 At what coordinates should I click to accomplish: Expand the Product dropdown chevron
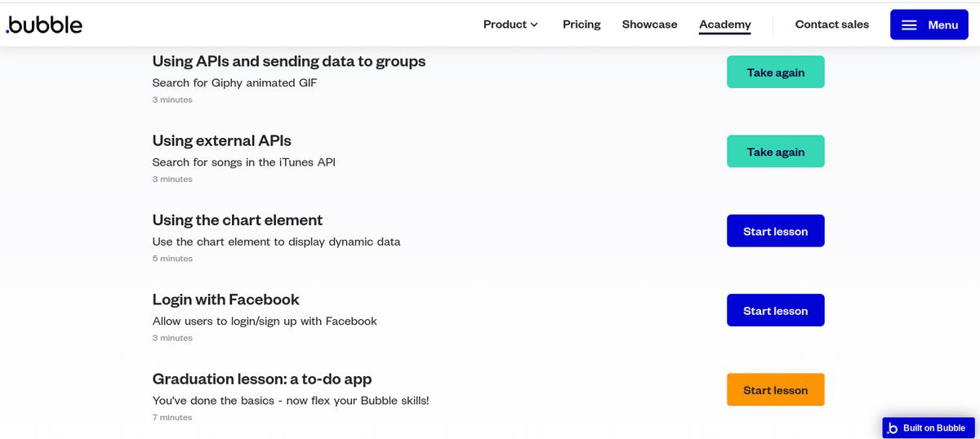[534, 24]
